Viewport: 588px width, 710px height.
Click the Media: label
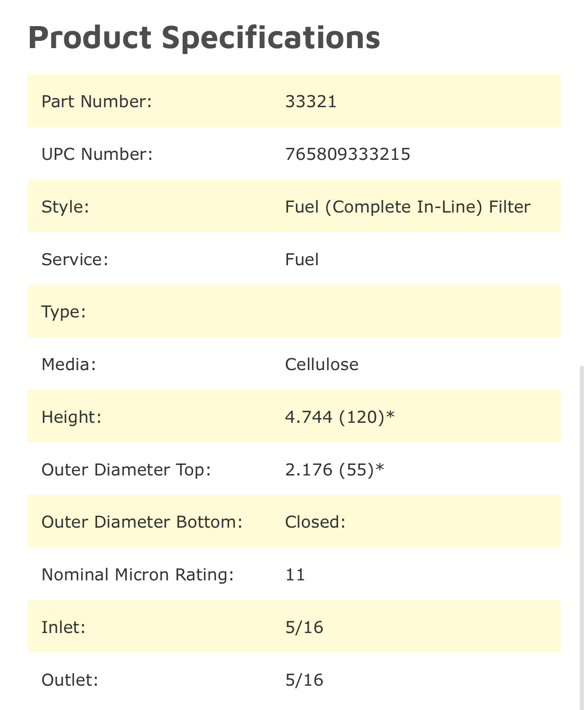point(69,365)
